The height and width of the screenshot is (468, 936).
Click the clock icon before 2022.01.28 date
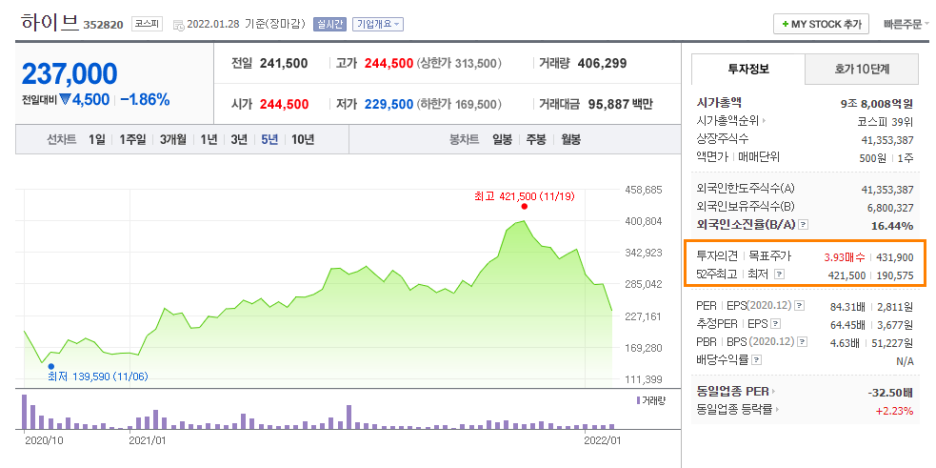point(178,25)
